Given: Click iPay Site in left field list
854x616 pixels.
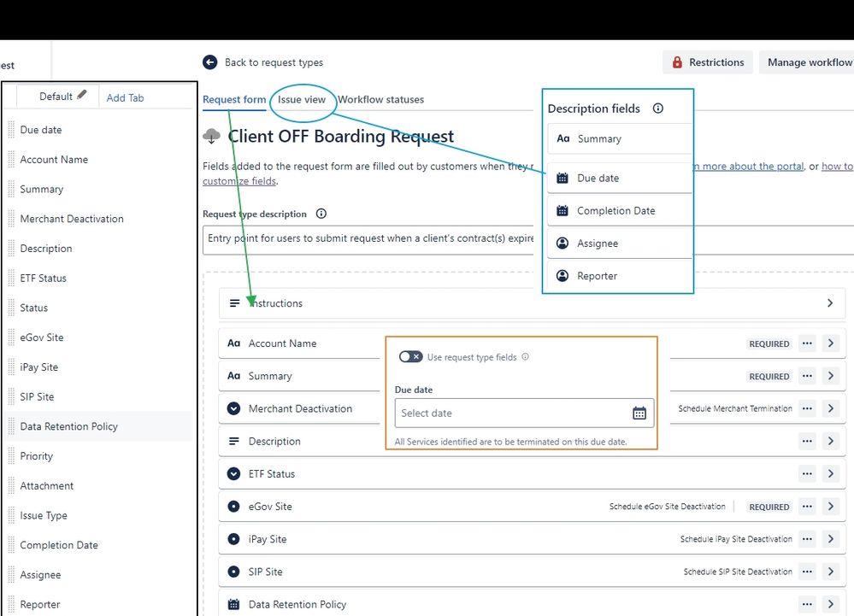Looking at the screenshot, I should [x=38, y=367].
